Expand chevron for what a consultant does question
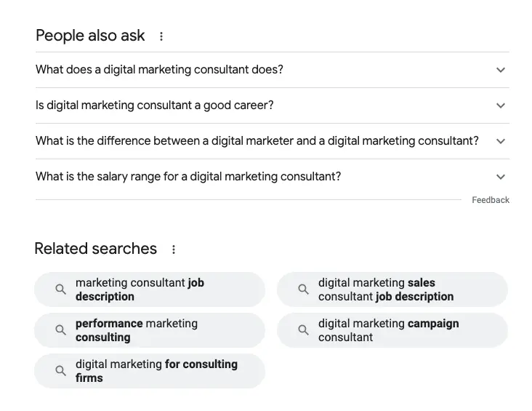 coord(500,70)
